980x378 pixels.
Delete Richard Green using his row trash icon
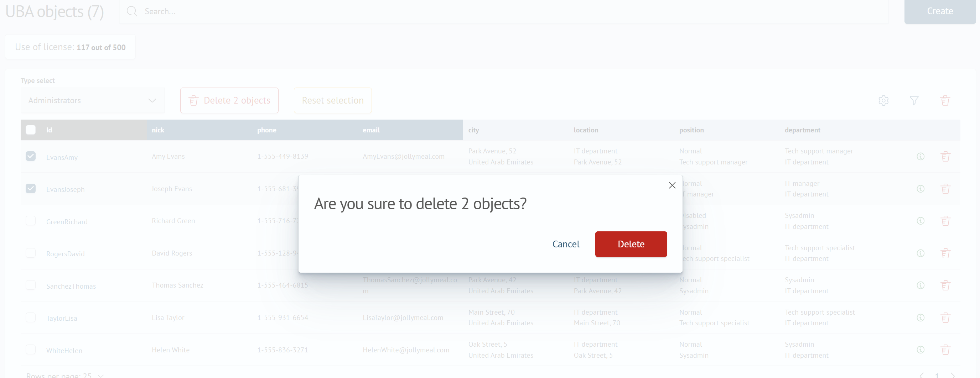point(946,221)
